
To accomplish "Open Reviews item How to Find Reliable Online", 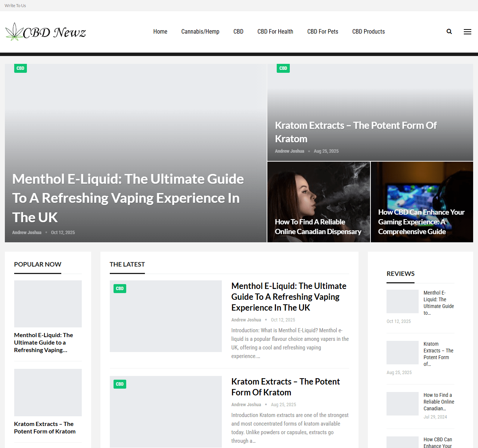I will coord(439,402).
